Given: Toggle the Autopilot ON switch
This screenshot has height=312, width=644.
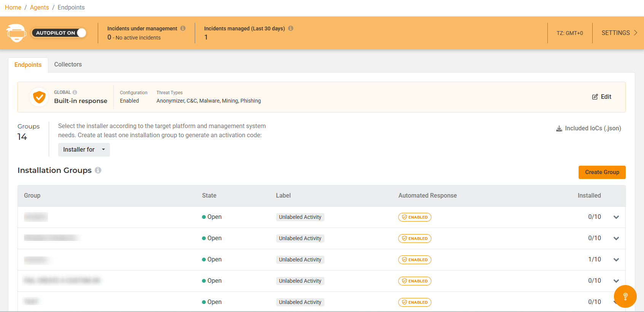Looking at the screenshot, I should click(59, 33).
